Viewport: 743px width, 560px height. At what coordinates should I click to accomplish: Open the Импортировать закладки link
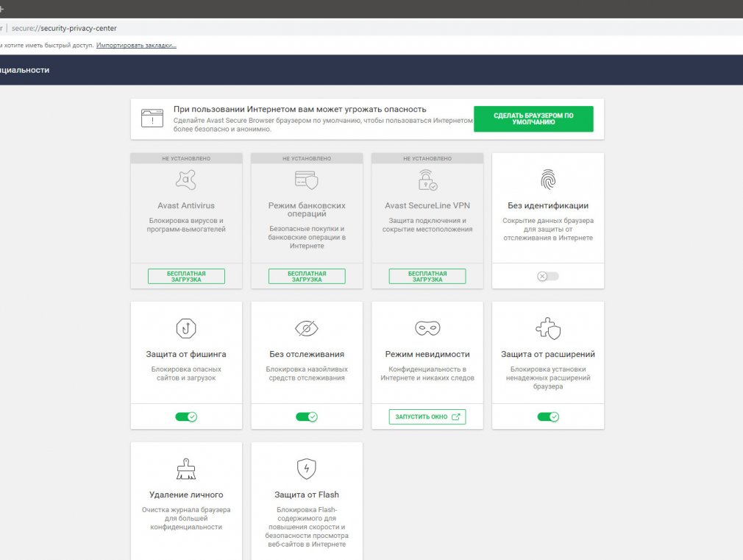(x=137, y=46)
